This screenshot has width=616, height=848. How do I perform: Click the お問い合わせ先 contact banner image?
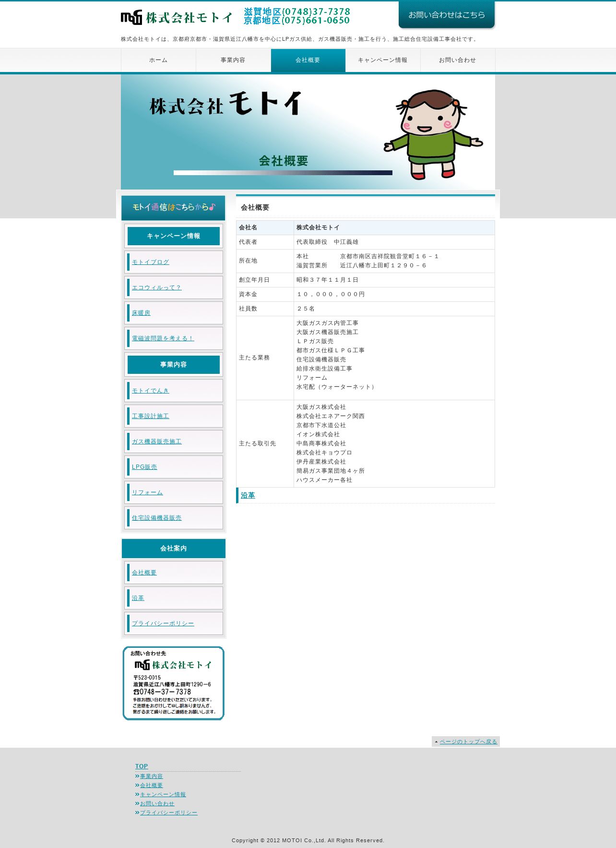click(x=174, y=683)
